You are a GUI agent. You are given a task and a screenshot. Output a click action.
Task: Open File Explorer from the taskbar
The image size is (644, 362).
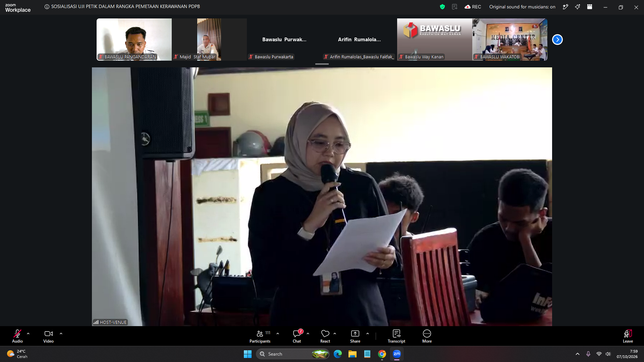coord(352,354)
